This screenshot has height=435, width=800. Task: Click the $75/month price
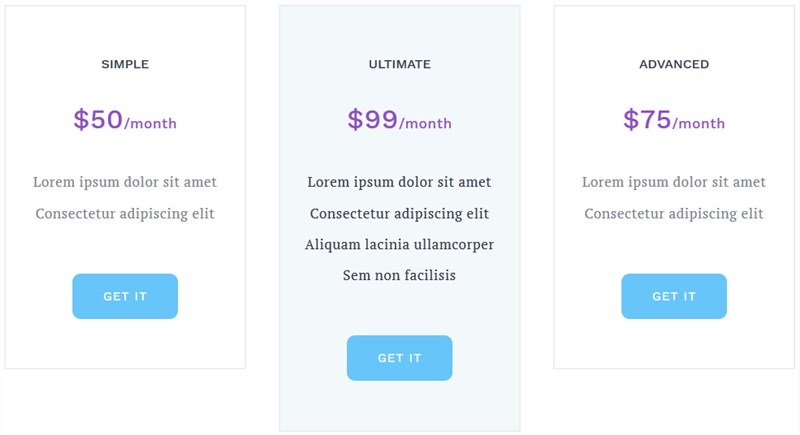coord(674,121)
